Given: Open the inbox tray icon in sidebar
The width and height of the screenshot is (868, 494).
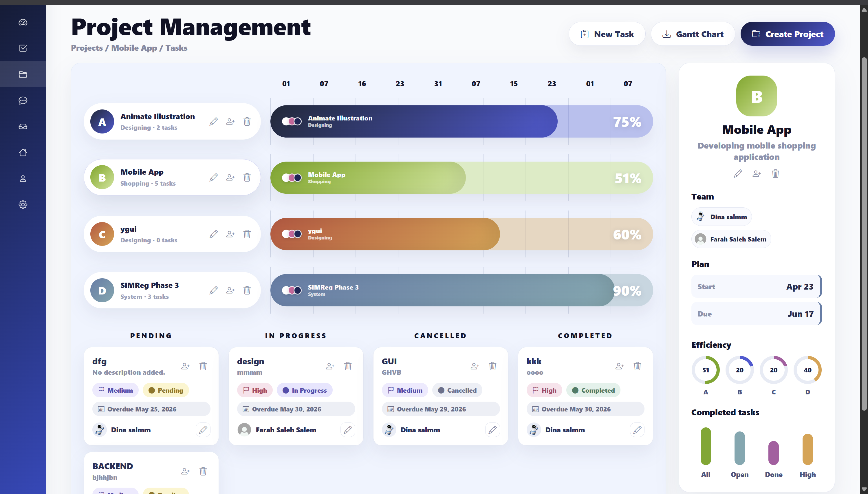Looking at the screenshot, I should pos(23,127).
